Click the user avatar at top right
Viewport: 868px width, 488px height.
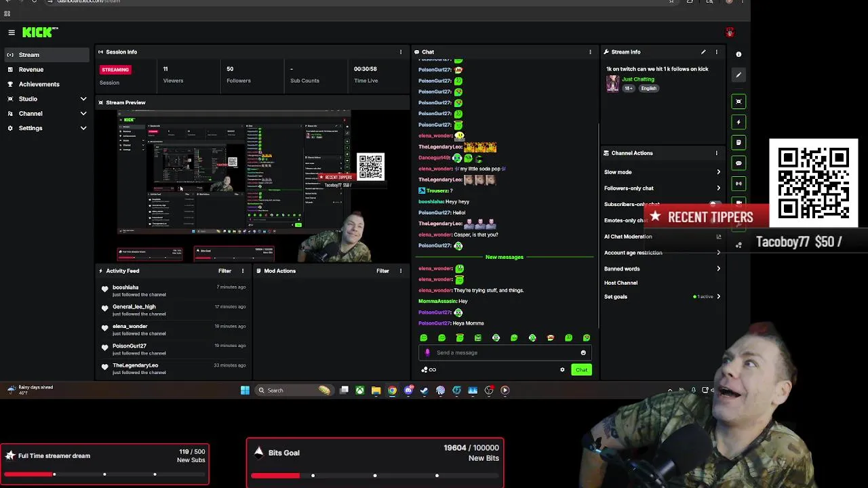click(x=730, y=33)
